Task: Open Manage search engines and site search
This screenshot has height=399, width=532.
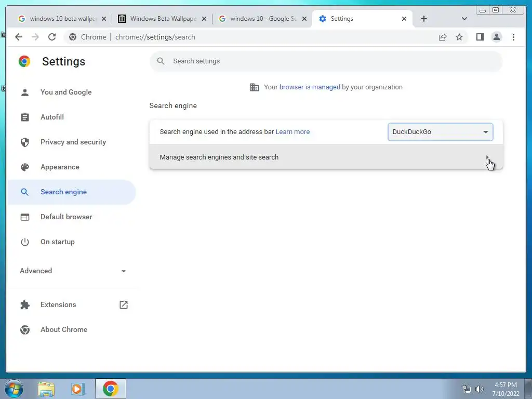Action: tap(326, 157)
